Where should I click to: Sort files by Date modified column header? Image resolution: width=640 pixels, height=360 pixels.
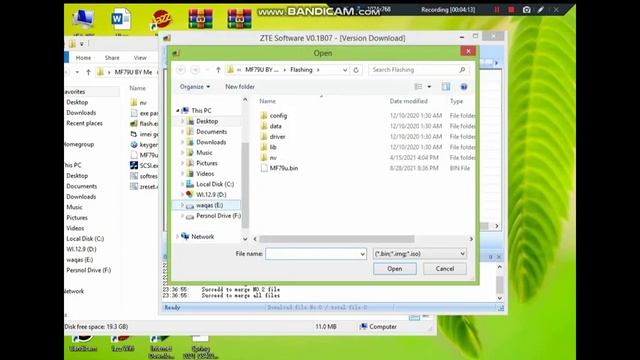pyautogui.click(x=409, y=101)
